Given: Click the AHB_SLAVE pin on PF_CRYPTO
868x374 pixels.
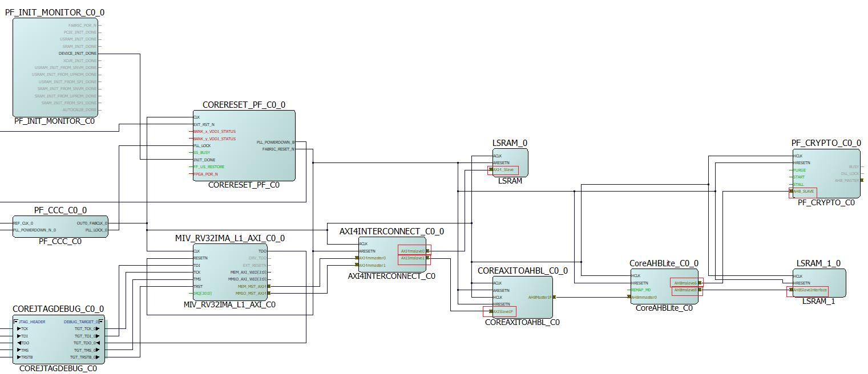Looking at the screenshot, I should coord(803,192).
